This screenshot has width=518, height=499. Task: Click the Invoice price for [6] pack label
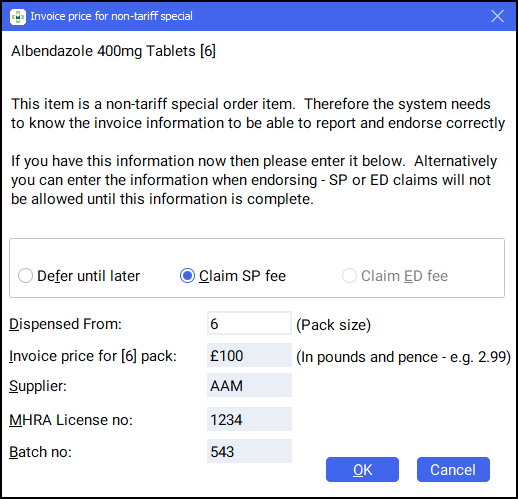tap(93, 356)
